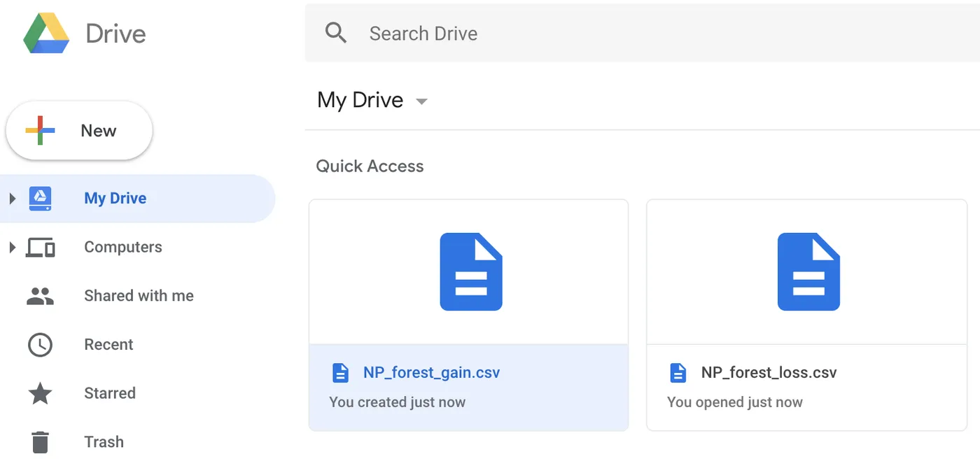Viewport: 980px width, 468px height.
Task: Expand the My Drive tree arrow
Action: pyautogui.click(x=12, y=199)
